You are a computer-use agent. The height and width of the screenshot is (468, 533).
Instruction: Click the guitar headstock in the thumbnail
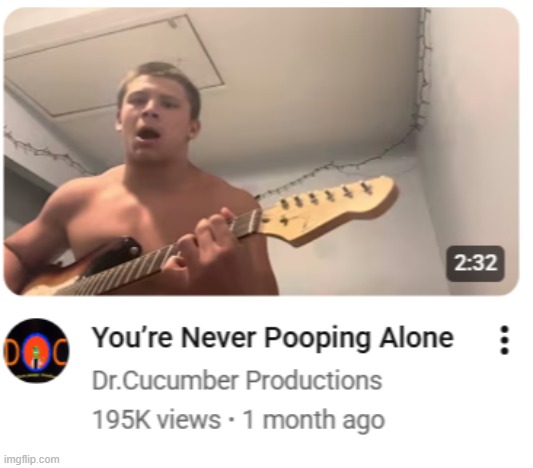point(328,211)
